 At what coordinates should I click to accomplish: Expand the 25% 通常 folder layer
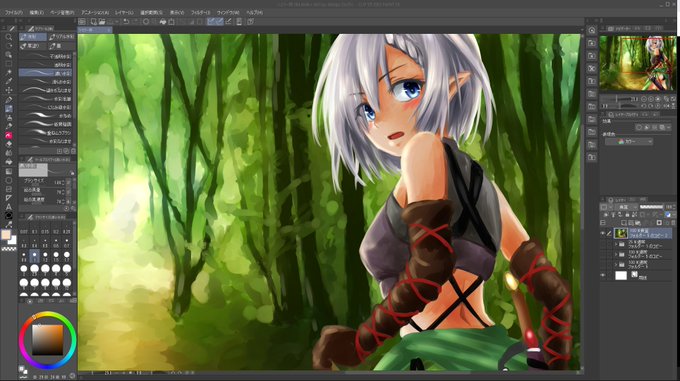tap(616, 244)
